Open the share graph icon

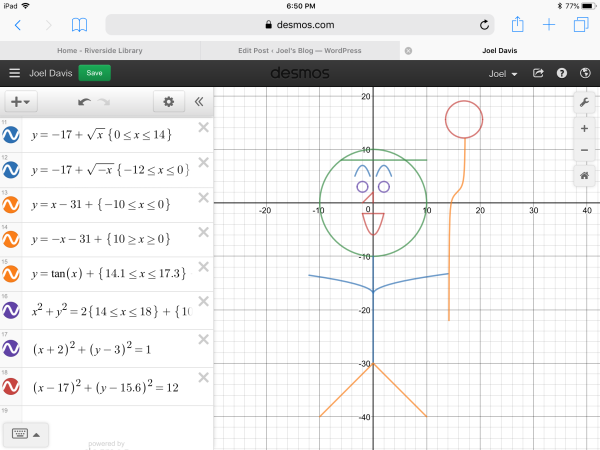pyautogui.click(x=538, y=73)
